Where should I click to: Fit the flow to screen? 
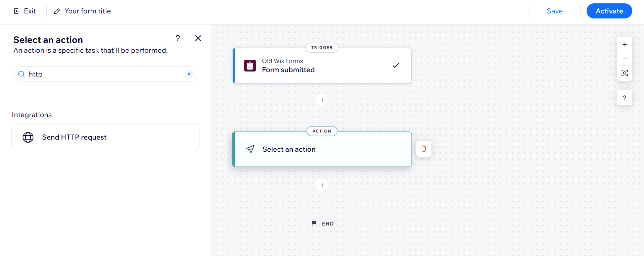(x=625, y=73)
